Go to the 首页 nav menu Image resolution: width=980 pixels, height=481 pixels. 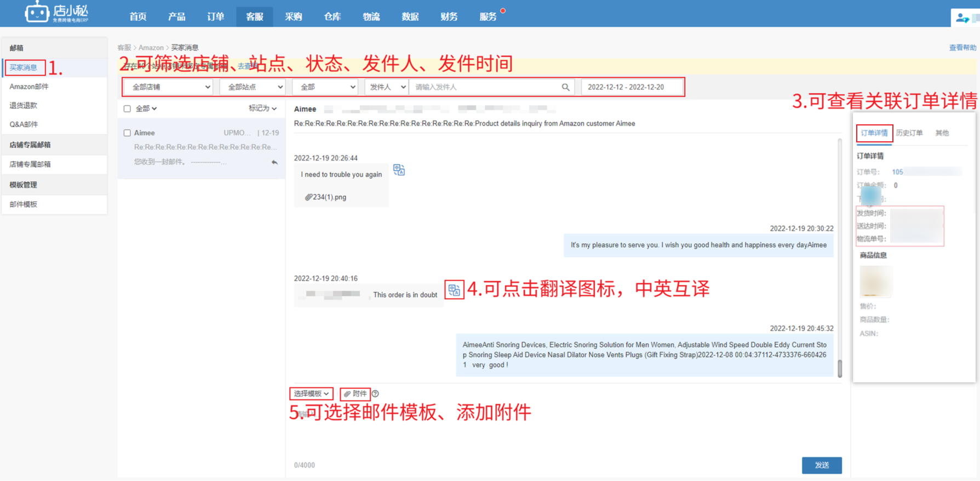click(x=138, y=16)
